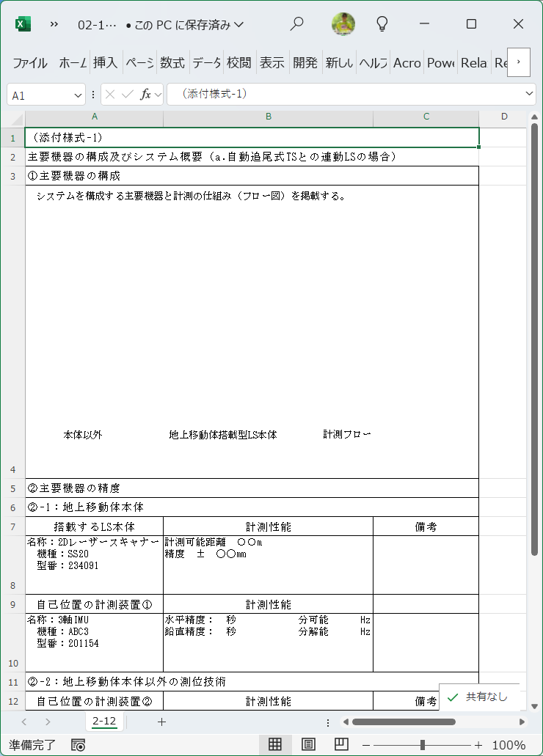Switch to the ホーム ribbon tab
The image size is (543, 756).
(73, 62)
